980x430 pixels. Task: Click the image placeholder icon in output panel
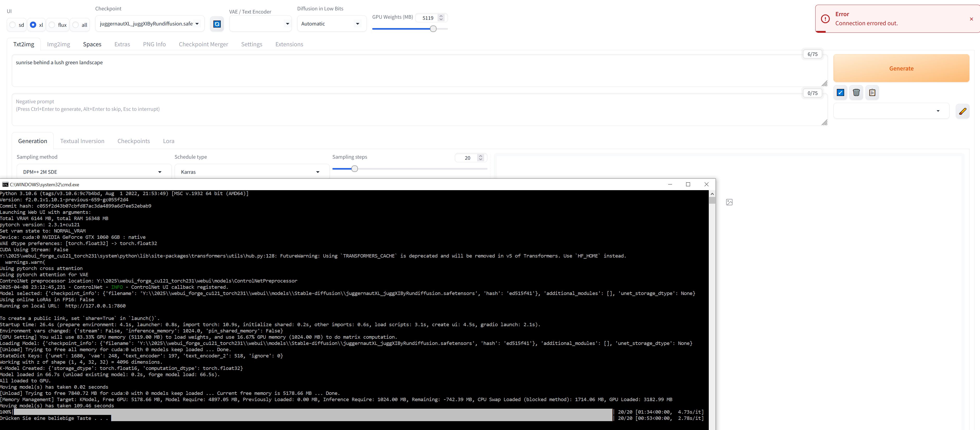coord(729,202)
